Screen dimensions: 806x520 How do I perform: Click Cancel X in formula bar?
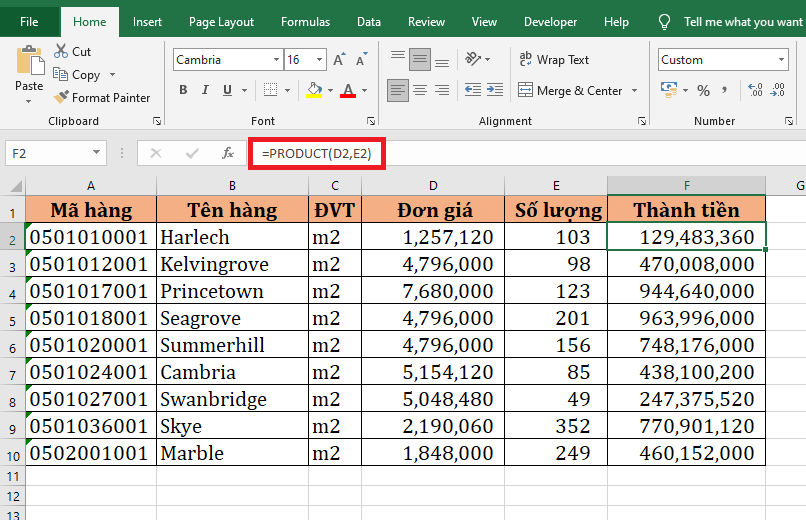pos(156,153)
